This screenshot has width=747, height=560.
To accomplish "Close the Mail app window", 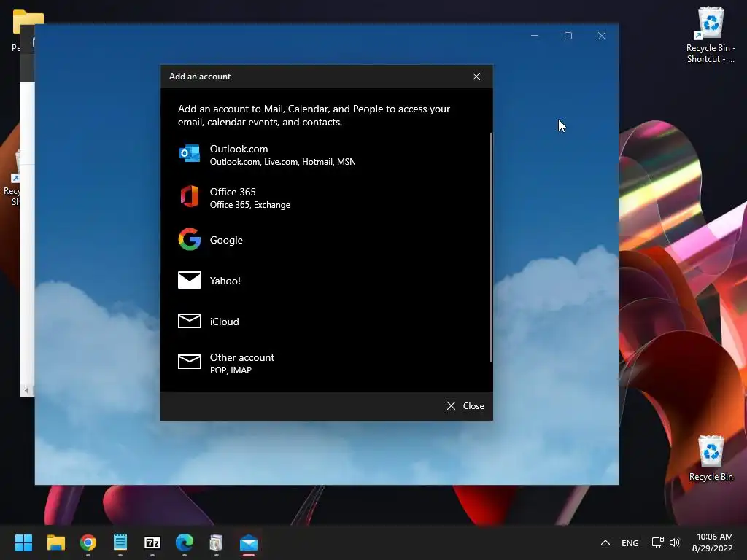I will point(602,36).
